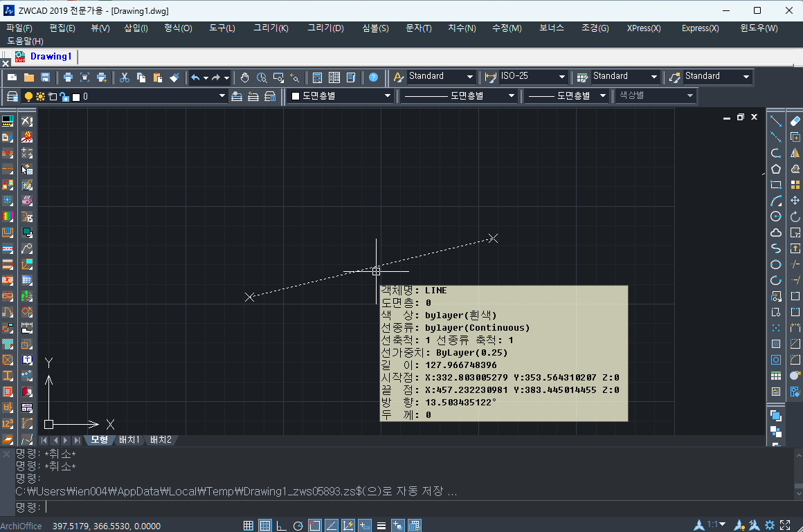
Task: Open the 파일(F) menu
Action: [19, 28]
